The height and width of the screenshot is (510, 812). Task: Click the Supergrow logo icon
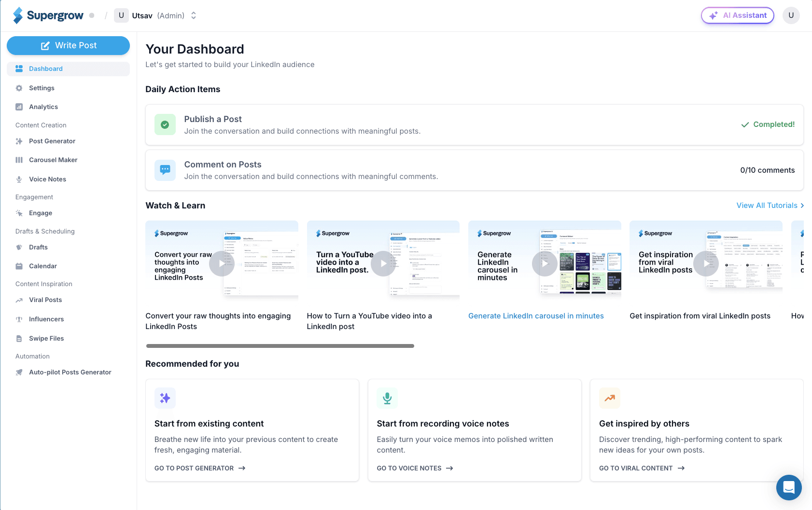(18, 15)
